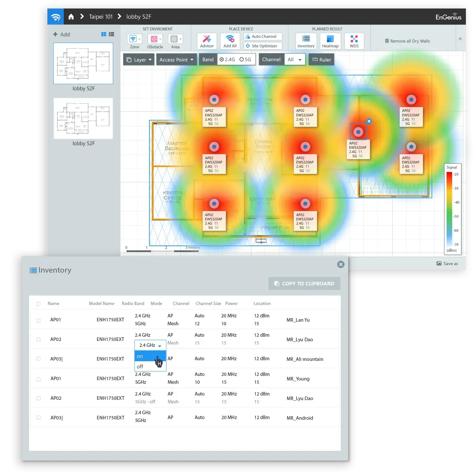Viewport: 476px width, 473px height.
Task: Open the WDS planned result
Action: pos(354,41)
